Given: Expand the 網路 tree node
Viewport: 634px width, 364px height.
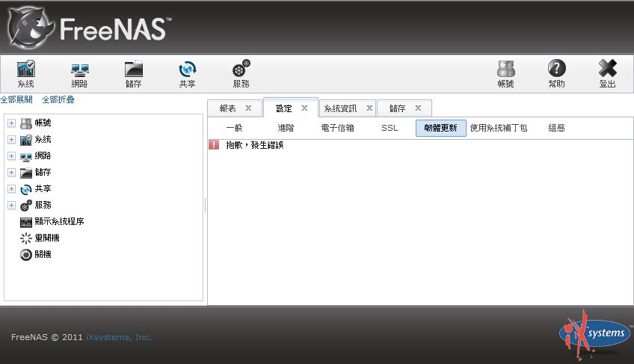Looking at the screenshot, I should coord(11,156).
